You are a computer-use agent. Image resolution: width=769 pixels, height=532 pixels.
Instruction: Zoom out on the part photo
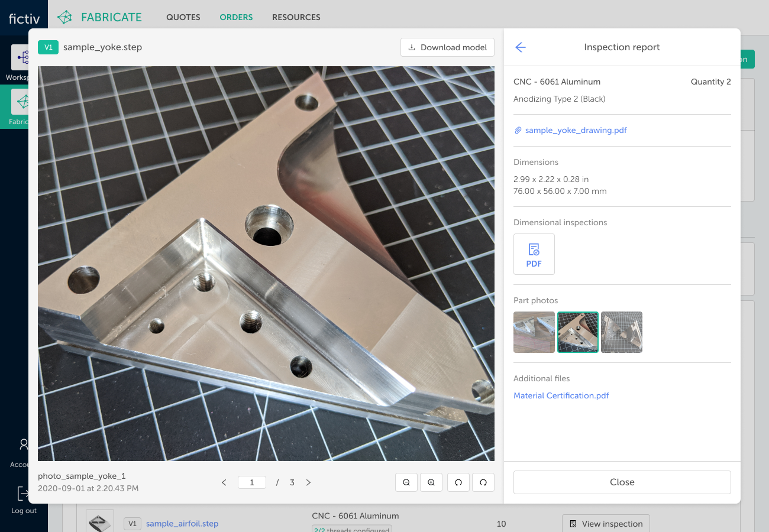[406, 482]
